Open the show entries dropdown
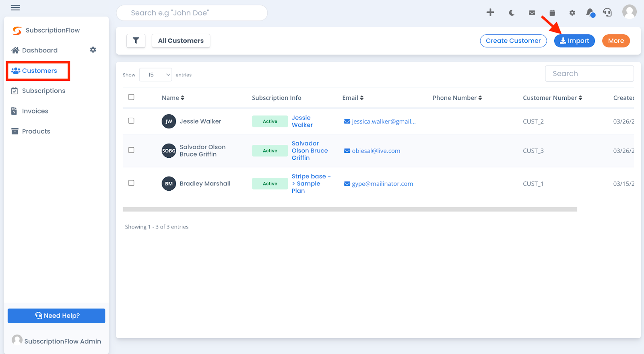The width and height of the screenshot is (644, 354). [x=155, y=75]
